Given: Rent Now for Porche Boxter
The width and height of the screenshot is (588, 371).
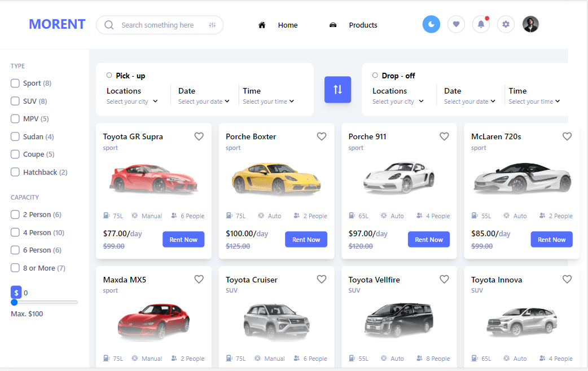Looking at the screenshot, I should [306, 240].
